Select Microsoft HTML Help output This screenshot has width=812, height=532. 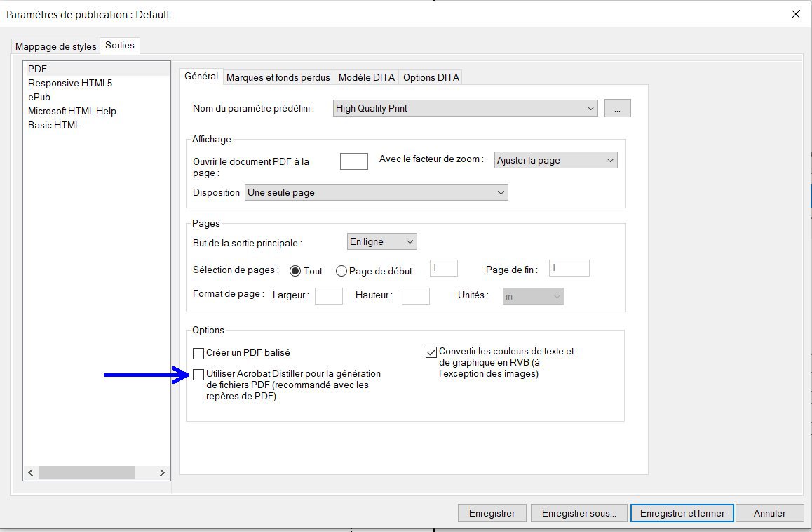[72, 111]
